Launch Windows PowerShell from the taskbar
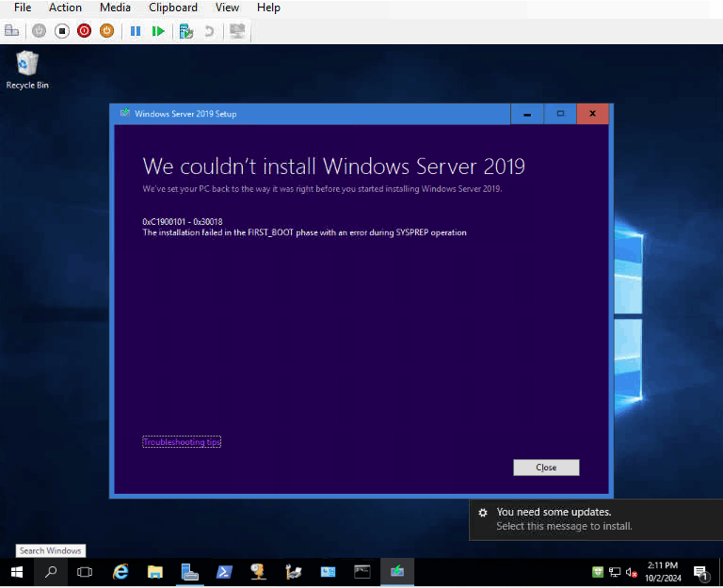Viewport: 723px width, 588px height. pyautogui.click(x=224, y=572)
